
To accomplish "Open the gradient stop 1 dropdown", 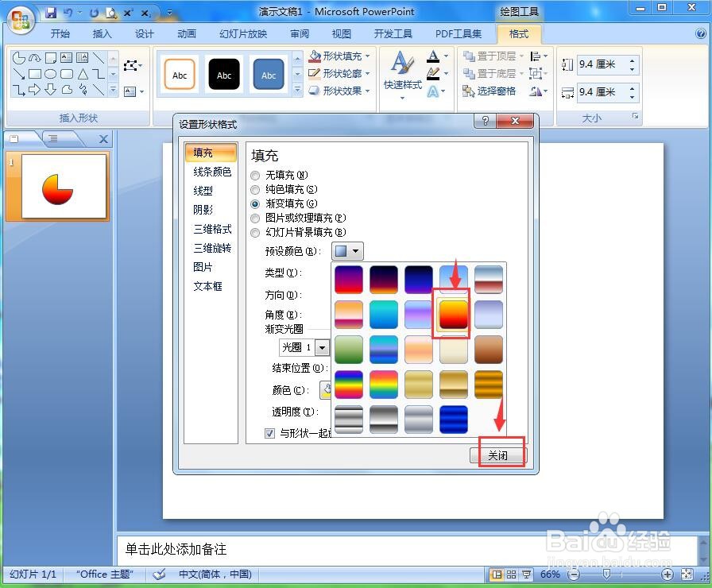I will tap(322, 348).
